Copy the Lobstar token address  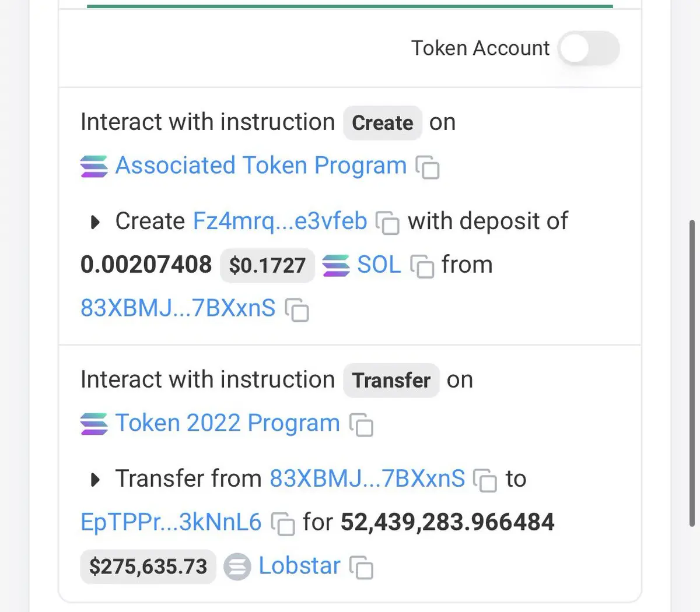point(362,567)
